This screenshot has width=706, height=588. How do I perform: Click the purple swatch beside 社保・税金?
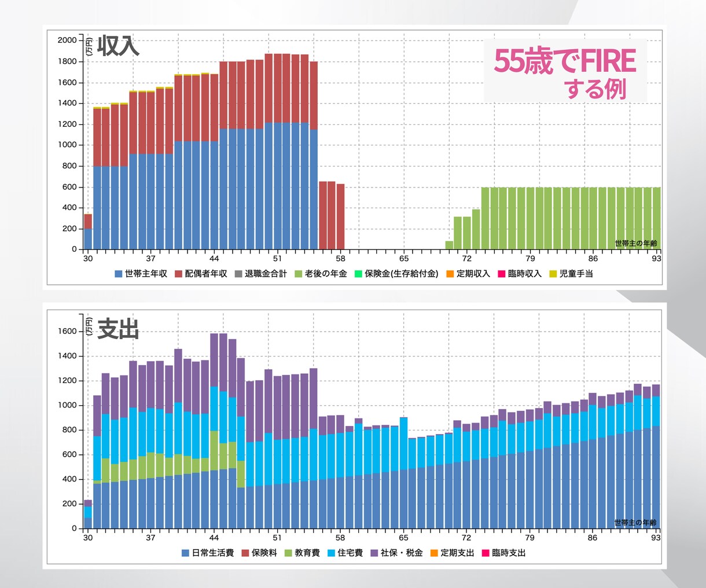pyautogui.click(x=374, y=553)
